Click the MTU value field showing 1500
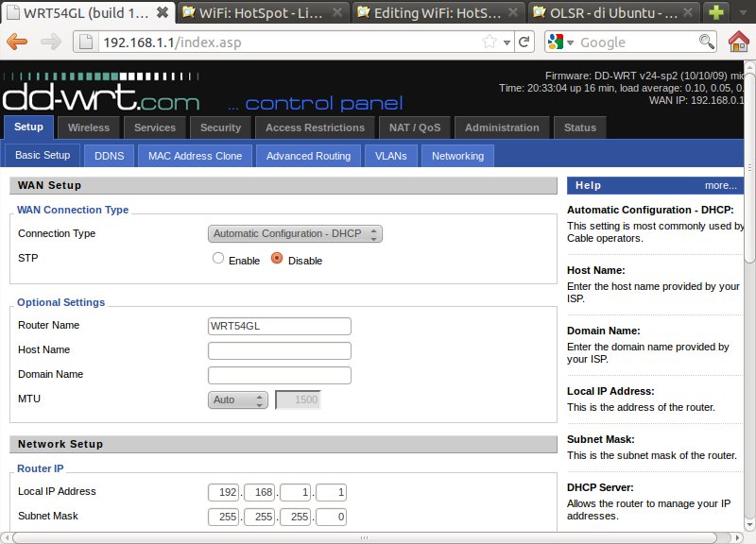 [x=298, y=399]
